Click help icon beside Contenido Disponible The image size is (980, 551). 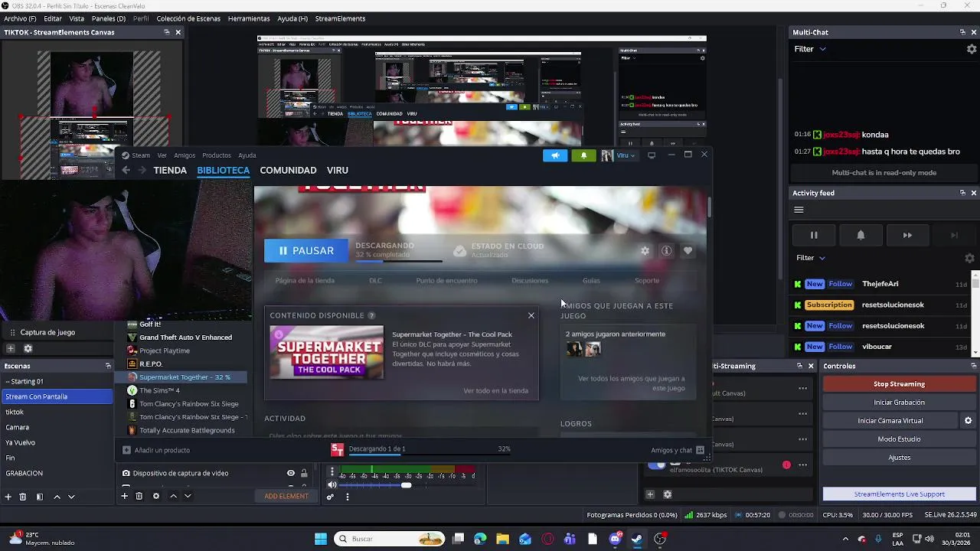tap(371, 315)
